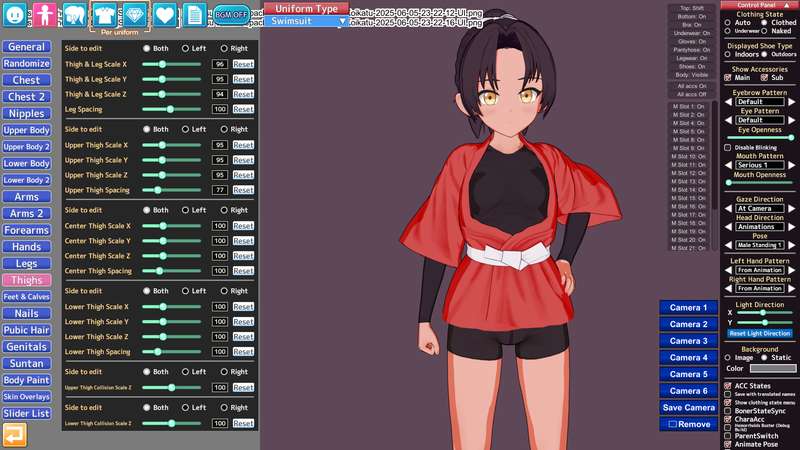Open the heart Personality category icon
Image resolution: width=800 pixels, height=450 pixels.
(165, 15)
